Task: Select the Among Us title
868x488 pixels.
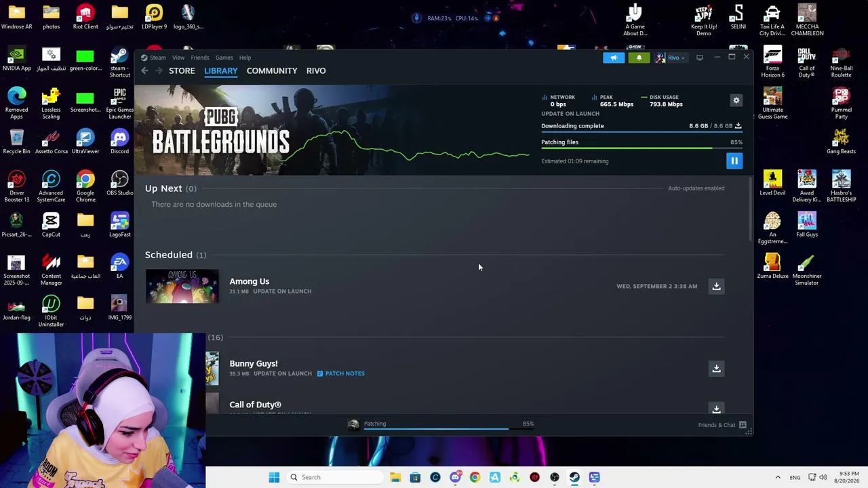Action: (x=249, y=281)
